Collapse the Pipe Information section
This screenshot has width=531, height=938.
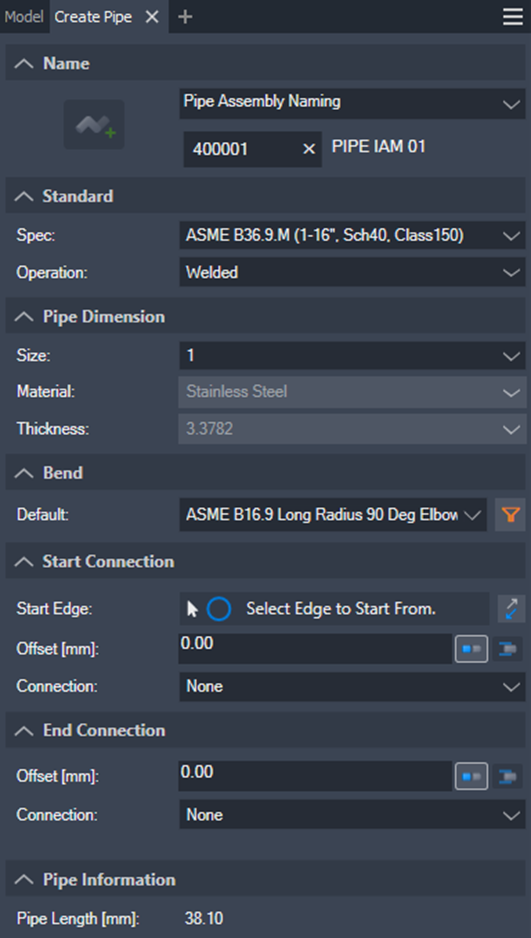point(24,879)
